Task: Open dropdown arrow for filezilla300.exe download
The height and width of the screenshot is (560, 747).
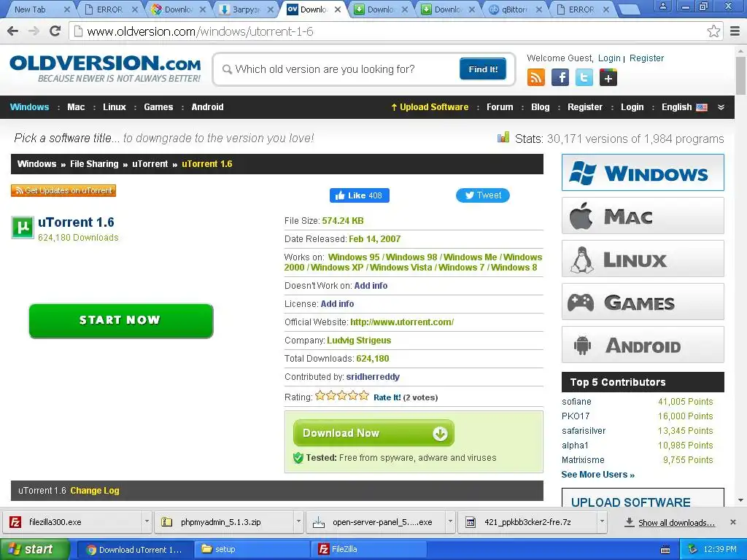Action: 147,522
